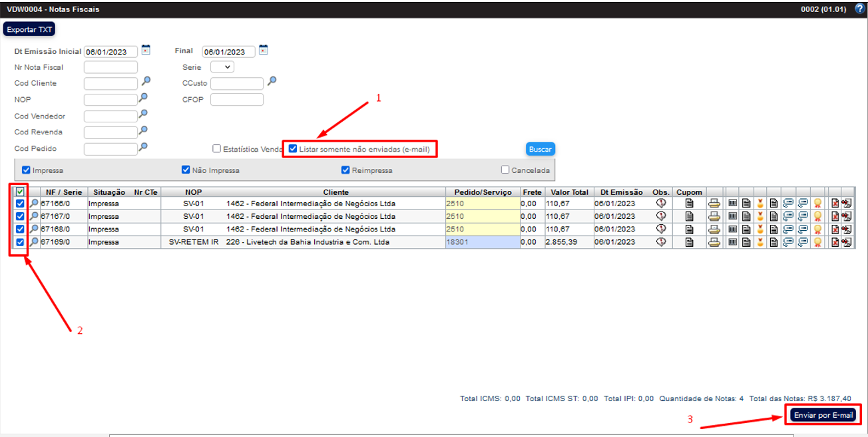Click lookup magnifier next to CCusto
This screenshot has height=437, width=868.
pos(272,81)
